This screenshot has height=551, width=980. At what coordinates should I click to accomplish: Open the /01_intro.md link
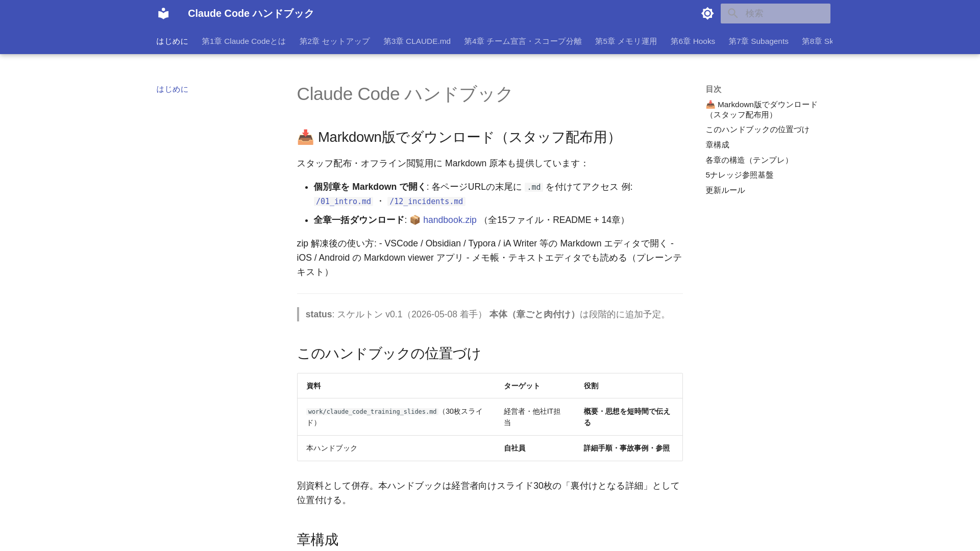click(x=343, y=202)
